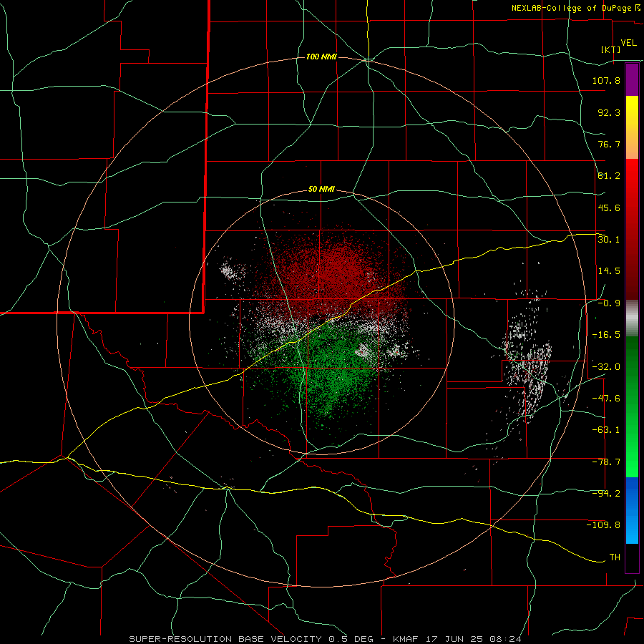Select the -32.0 velocity scale value

tap(606, 367)
